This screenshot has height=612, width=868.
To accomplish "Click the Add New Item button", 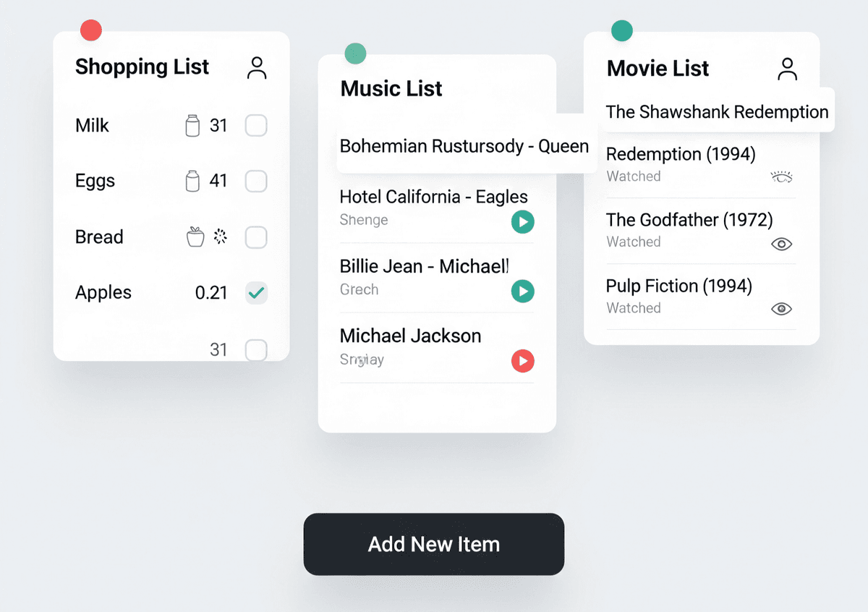I will (x=434, y=544).
